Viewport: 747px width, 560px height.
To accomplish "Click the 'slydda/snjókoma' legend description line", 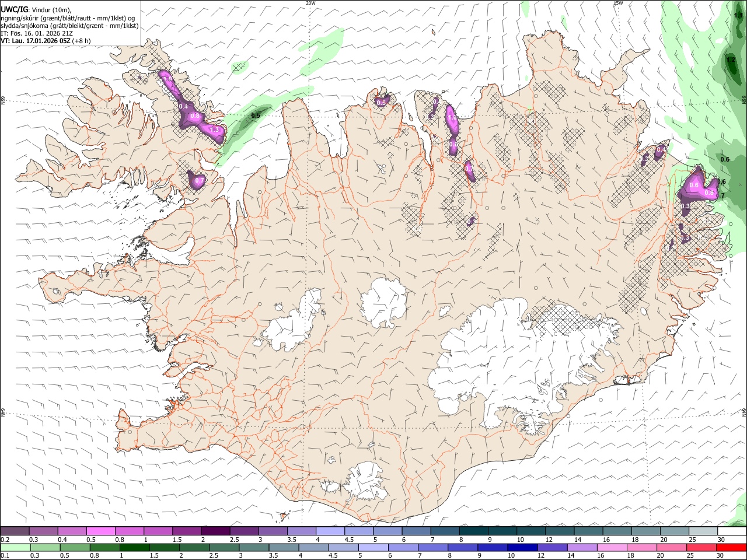I will point(69,26).
